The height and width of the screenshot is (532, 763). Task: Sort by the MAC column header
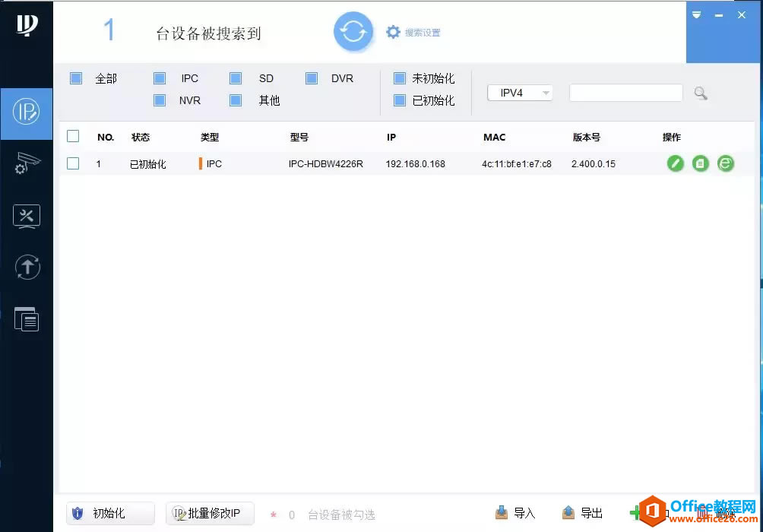pos(495,138)
